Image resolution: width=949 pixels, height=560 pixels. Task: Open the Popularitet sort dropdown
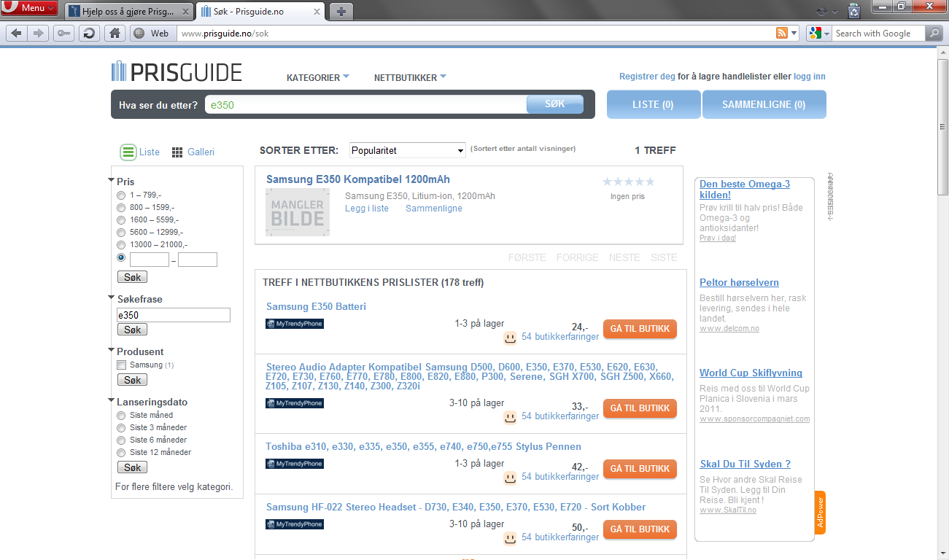[x=408, y=151]
